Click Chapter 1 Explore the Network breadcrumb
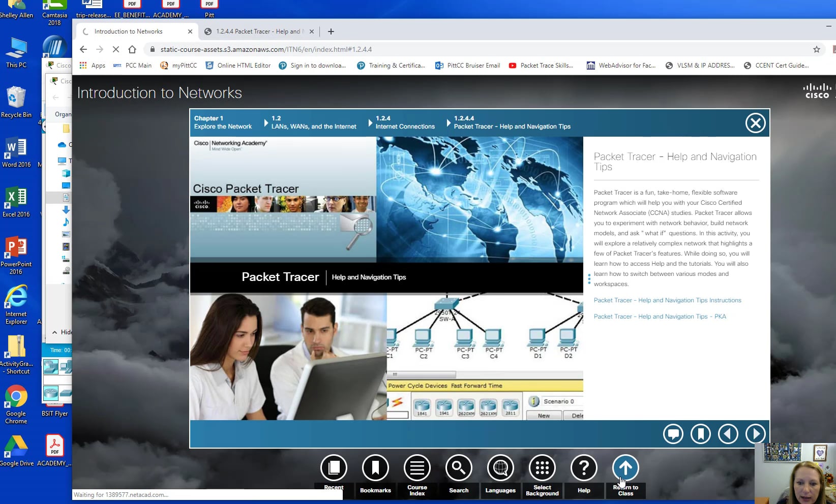The height and width of the screenshot is (504, 836). coord(223,122)
